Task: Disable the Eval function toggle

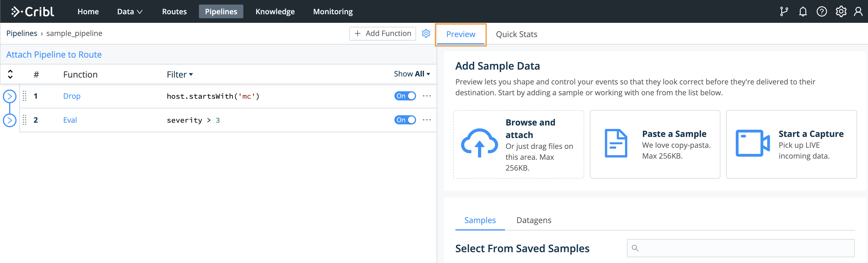Action: click(405, 120)
